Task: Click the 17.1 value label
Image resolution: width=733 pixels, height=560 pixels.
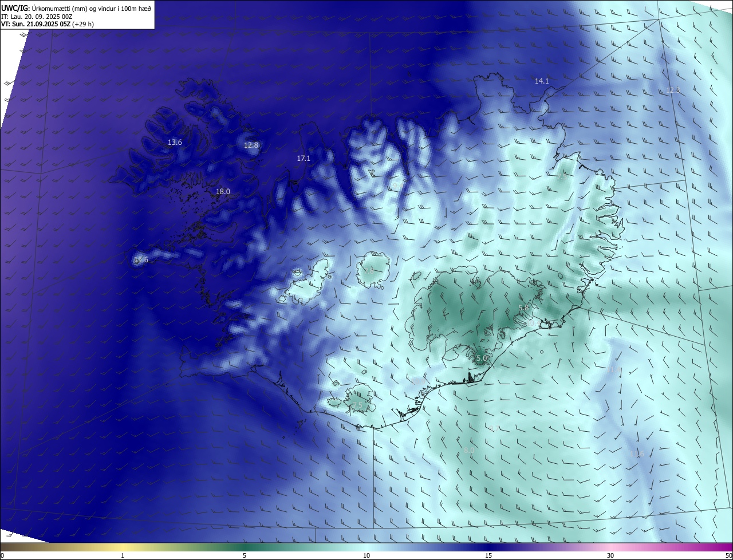Action: pyautogui.click(x=304, y=159)
